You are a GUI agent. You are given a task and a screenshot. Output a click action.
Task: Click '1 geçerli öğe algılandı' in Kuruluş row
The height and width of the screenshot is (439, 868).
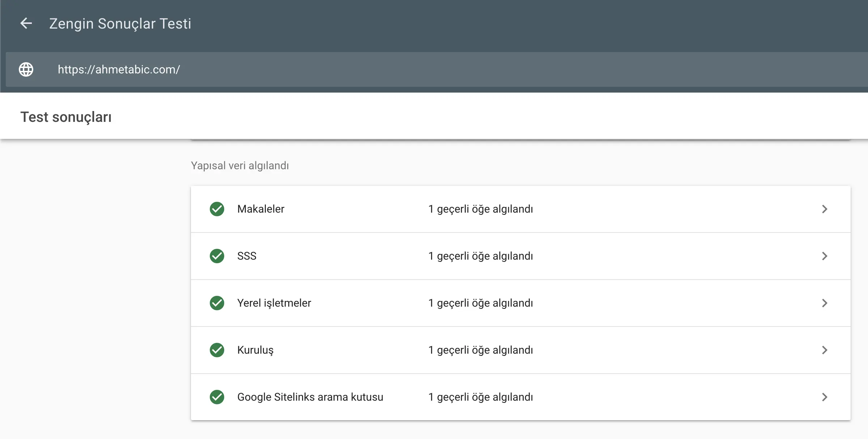tap(481, 350)
